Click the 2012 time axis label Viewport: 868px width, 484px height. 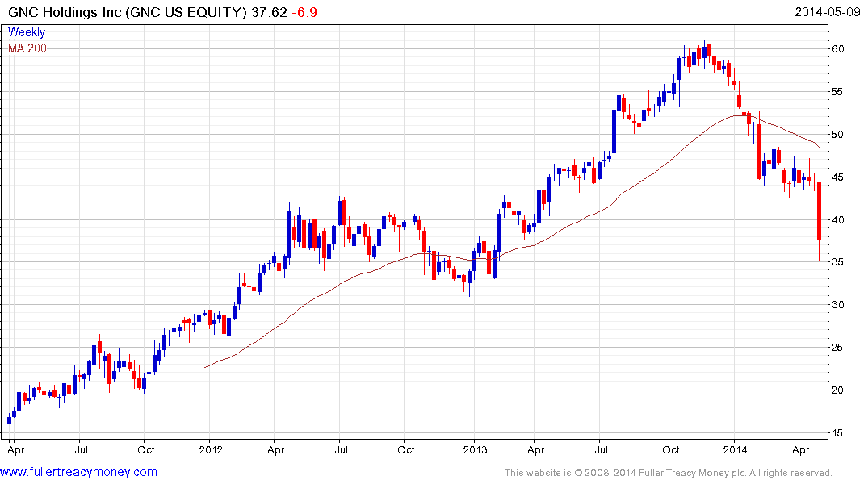click(211, 449)
